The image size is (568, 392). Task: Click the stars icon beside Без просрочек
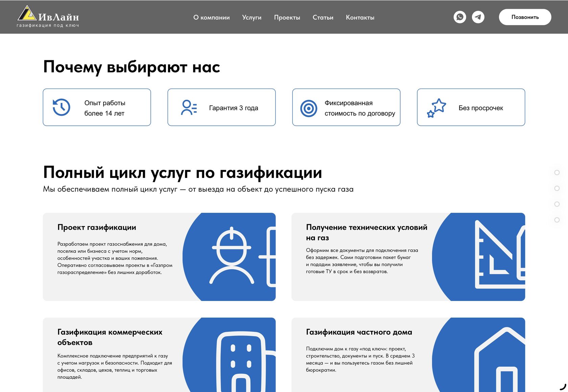[436, 108]
